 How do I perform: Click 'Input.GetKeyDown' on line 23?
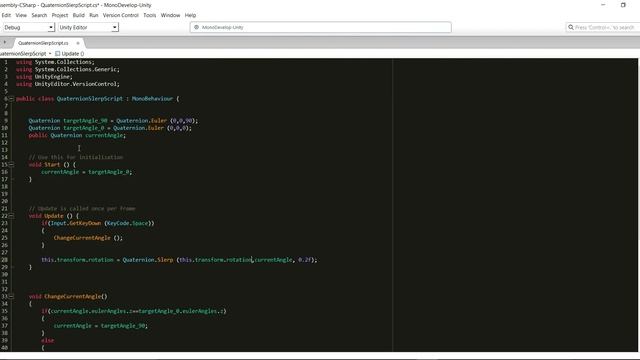[76, 223]
